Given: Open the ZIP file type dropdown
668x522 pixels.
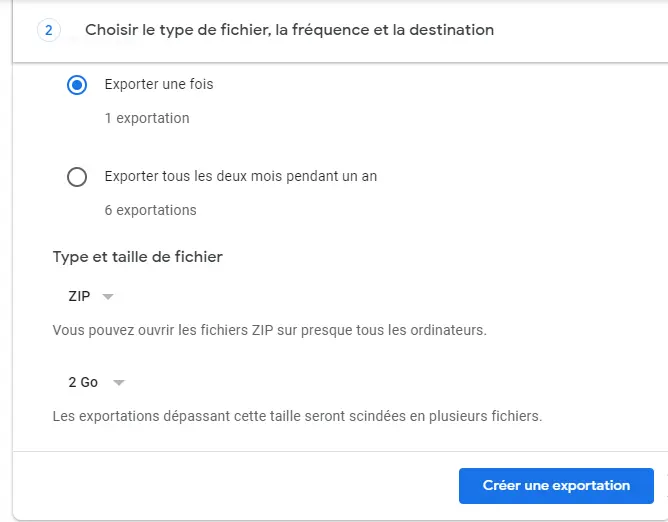Looking at the screenshot, I should pos(80,296).
